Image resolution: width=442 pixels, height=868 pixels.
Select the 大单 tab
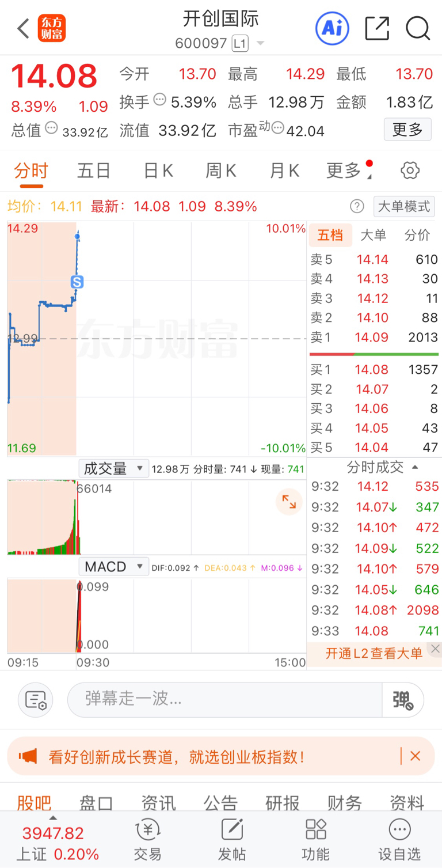tap(373, 235)
